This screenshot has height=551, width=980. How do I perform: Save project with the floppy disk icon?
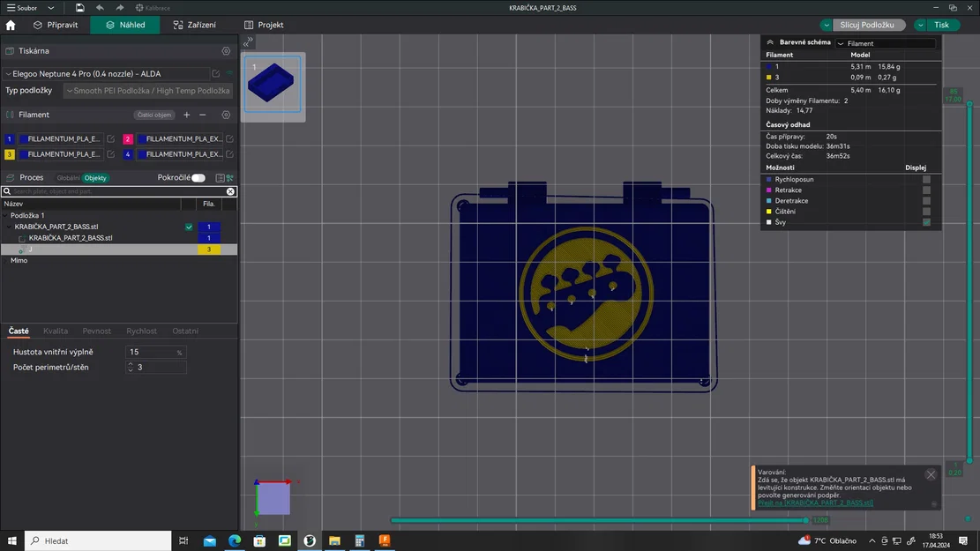[79, 8]
